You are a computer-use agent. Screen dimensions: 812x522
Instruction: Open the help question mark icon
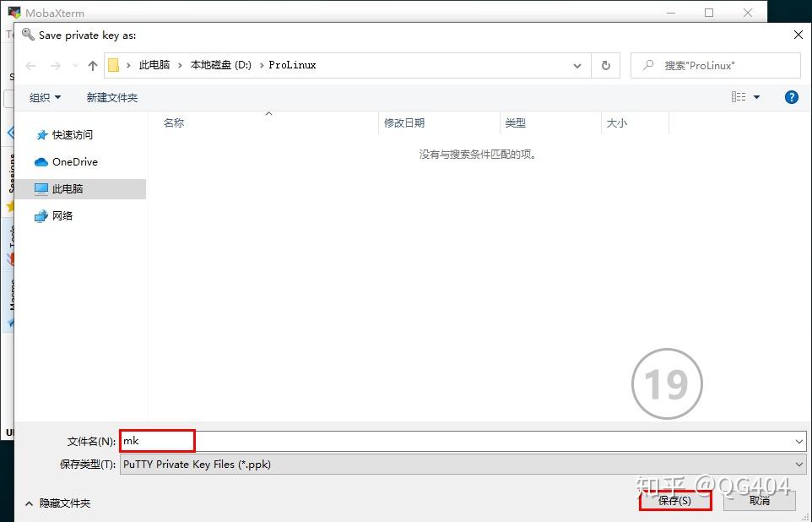tap(791, 97)
